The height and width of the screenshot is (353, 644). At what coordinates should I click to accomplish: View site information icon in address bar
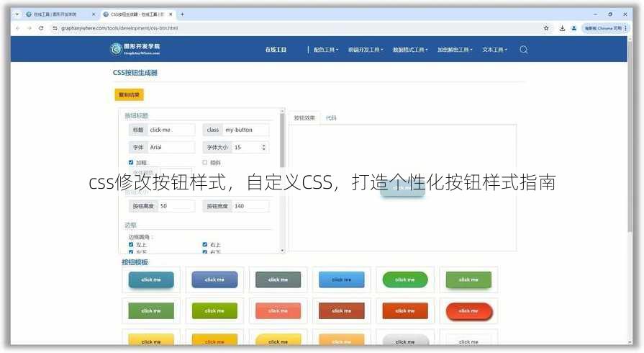(55, 28)
